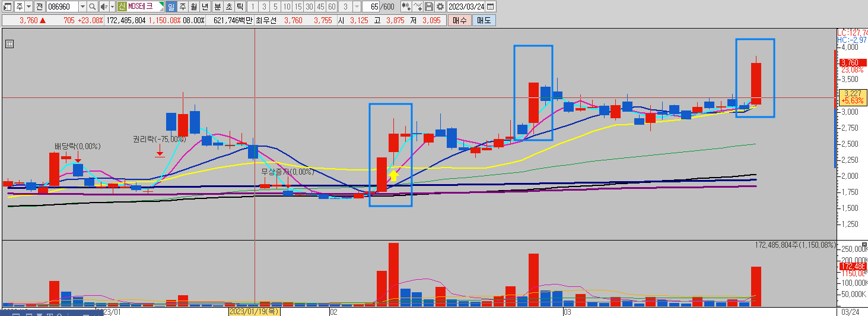Click the 621,746백만 trading value

coord(233,20)
